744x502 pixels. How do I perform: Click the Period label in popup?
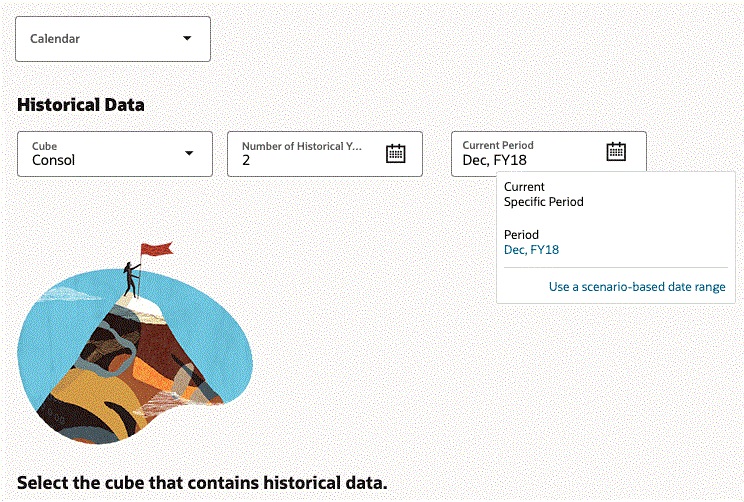coord(521,235)
